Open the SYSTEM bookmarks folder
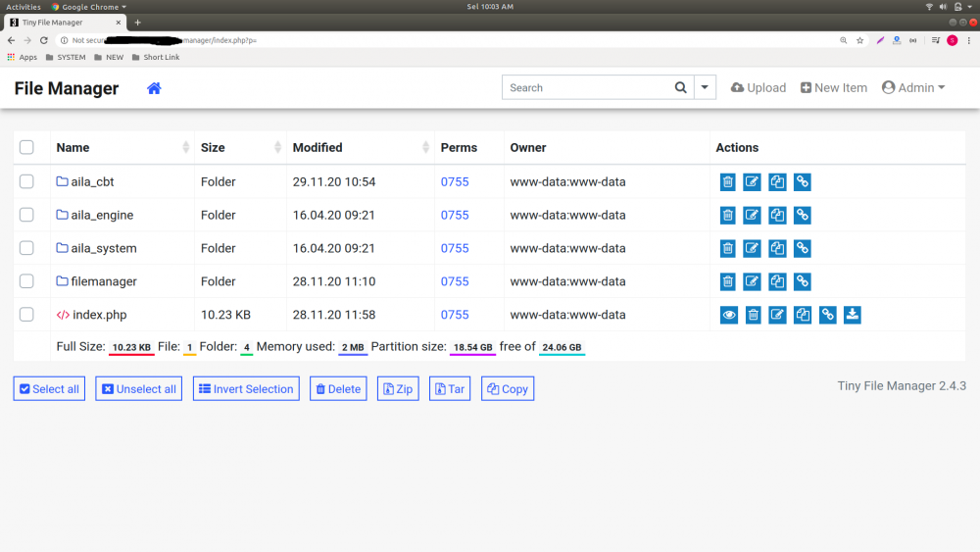This screenshot has height=552, width=980. (x=65, y=57)
